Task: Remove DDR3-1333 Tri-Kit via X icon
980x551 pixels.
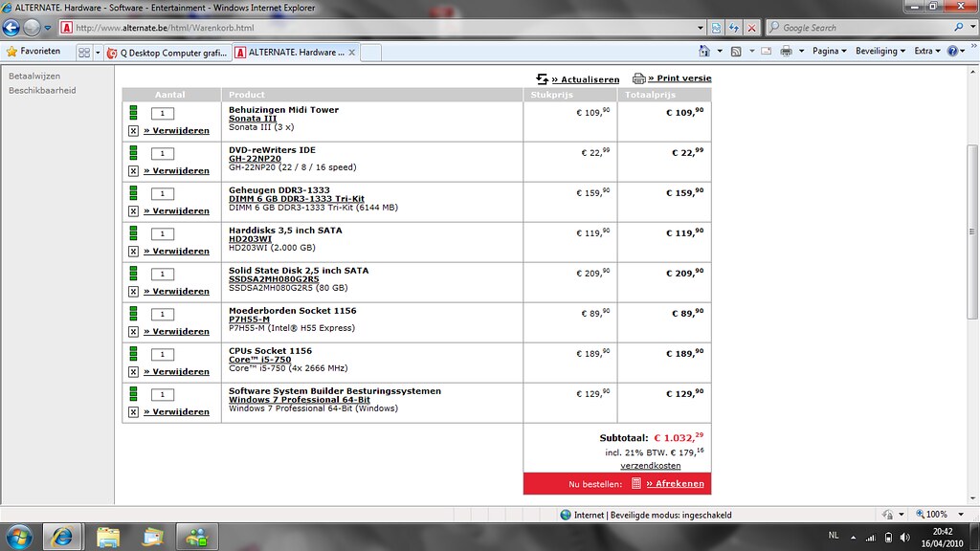Action: pos(133,211)
